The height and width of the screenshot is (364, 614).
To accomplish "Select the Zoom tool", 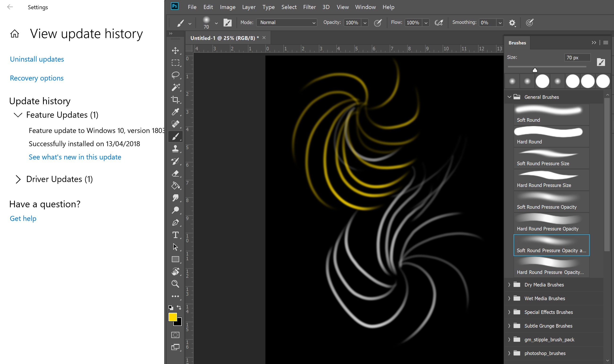I will pos(175,284).
